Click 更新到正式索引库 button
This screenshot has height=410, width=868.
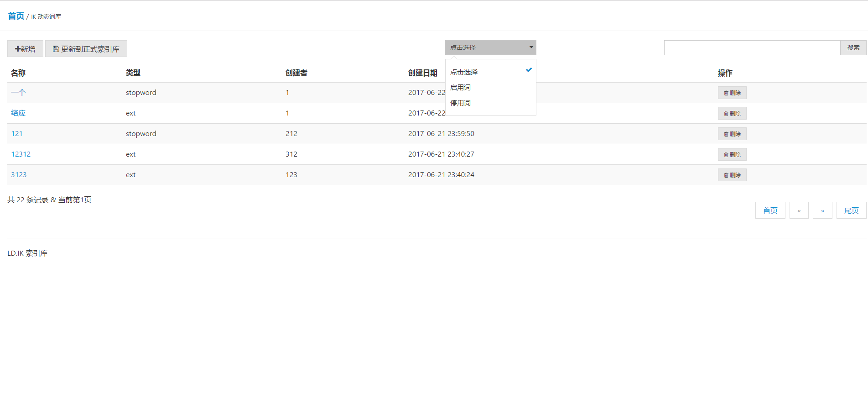pos(86,49)
